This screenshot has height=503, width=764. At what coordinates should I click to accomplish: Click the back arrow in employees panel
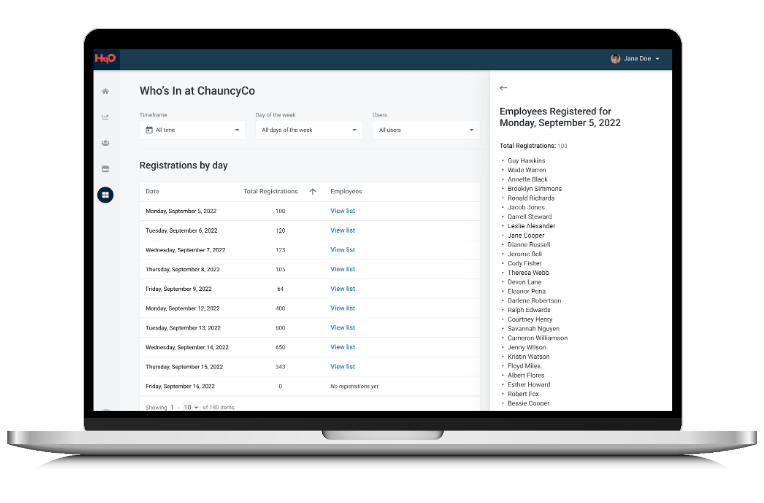[503, 88]
